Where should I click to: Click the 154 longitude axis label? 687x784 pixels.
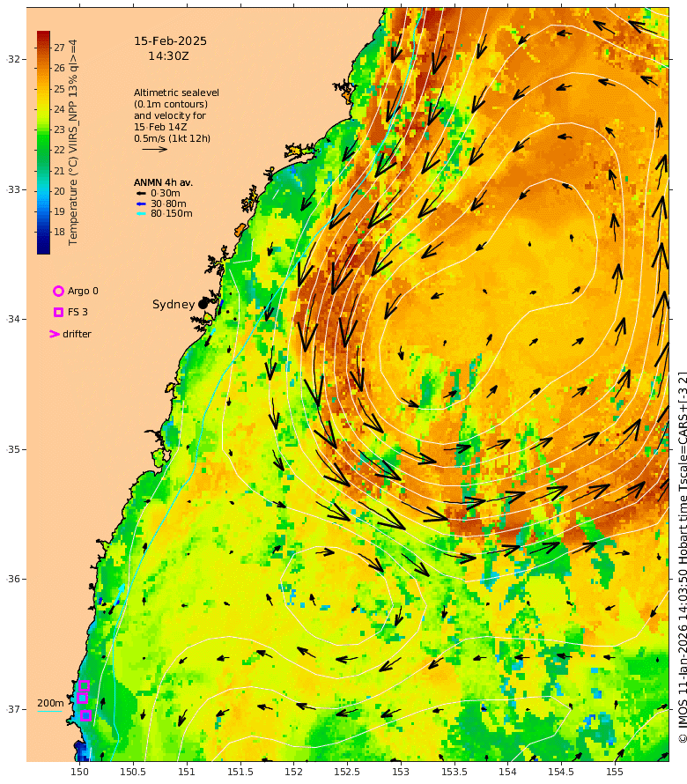coord(507,772)
